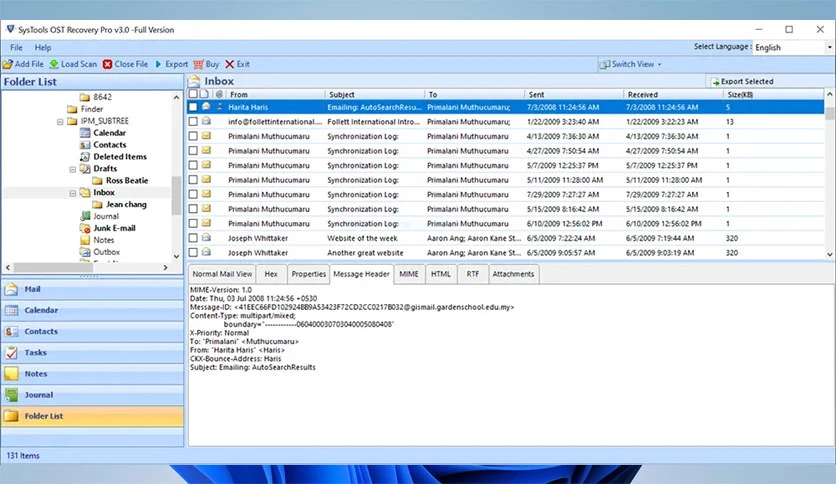The width and height of the screenshot is (836, 484).
Task: Open the File menu
Action: (17, 47)
